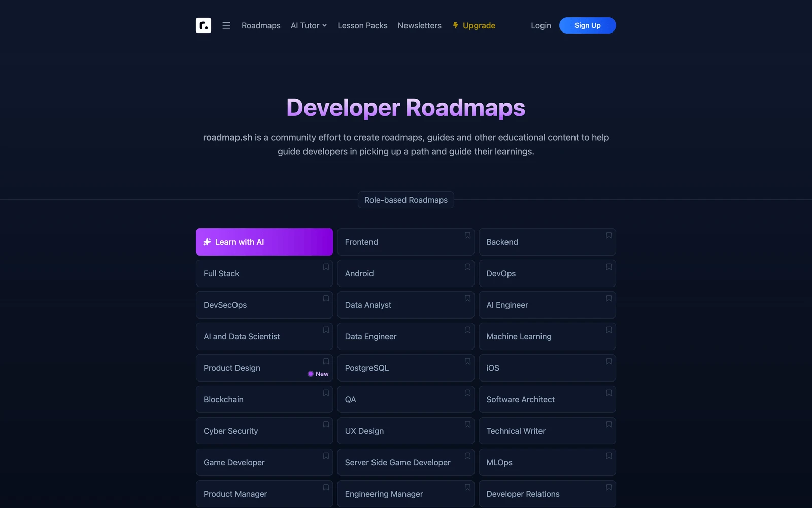Click bookmark icon on Engineering Manager card

[x=467, y=487]
